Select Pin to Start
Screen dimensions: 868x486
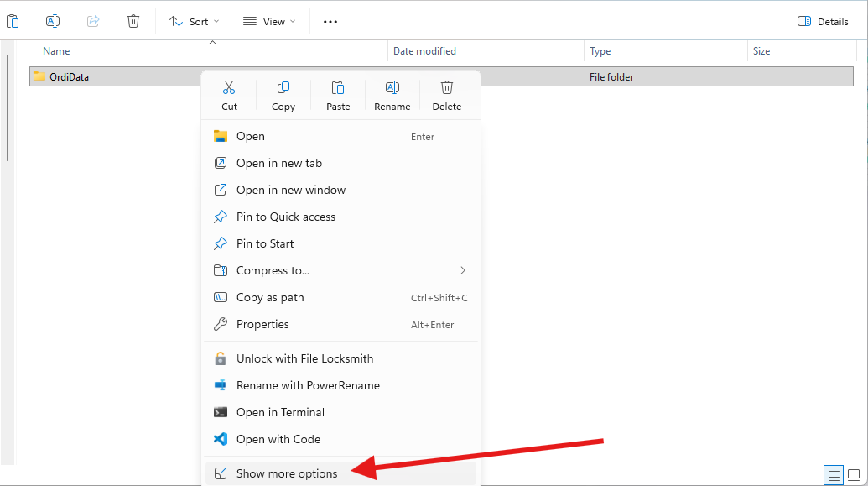(x=340, y=243)
